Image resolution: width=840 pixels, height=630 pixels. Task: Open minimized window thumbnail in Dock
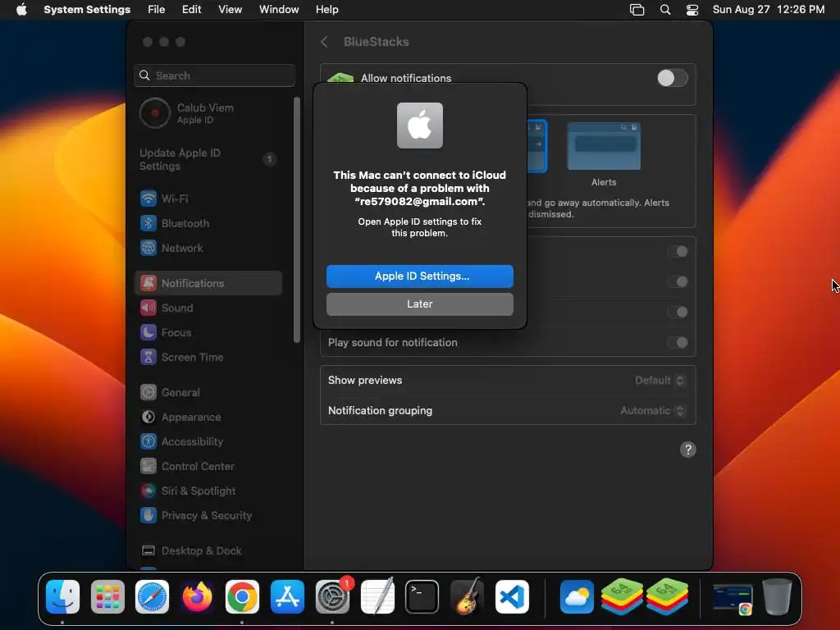click(x=733, y=597)
